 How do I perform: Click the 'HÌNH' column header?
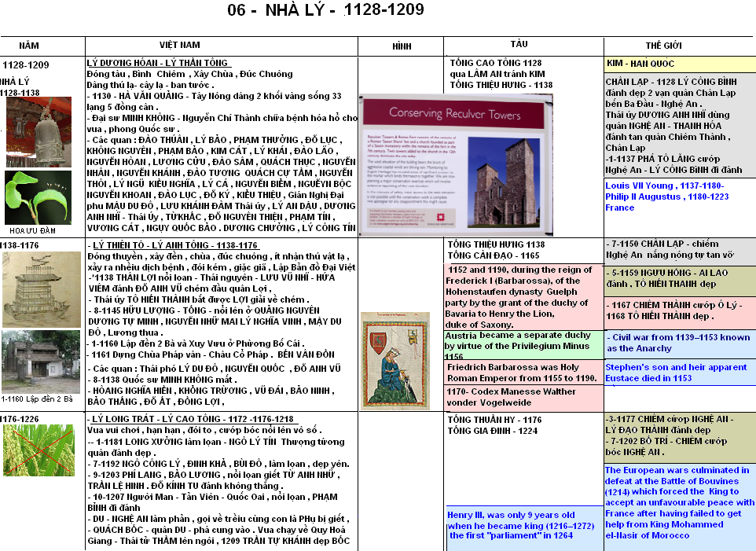click(x=402, y=46)
